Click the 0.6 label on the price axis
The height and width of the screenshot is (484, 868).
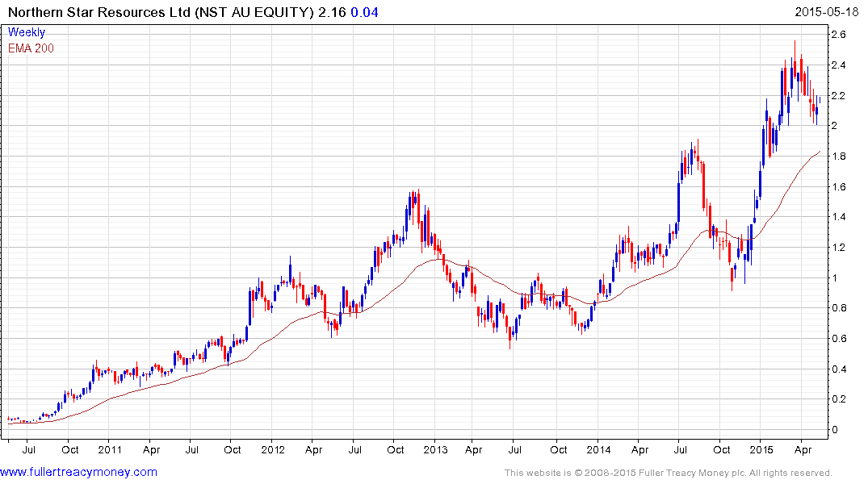click(838, 339)
